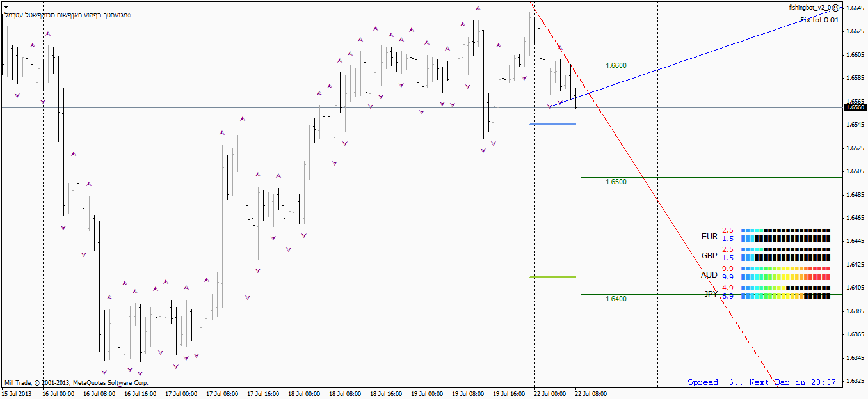Screen dimensions: 868x399
Task: Click the 1.6325 price scale value
Action: point(856,381)
